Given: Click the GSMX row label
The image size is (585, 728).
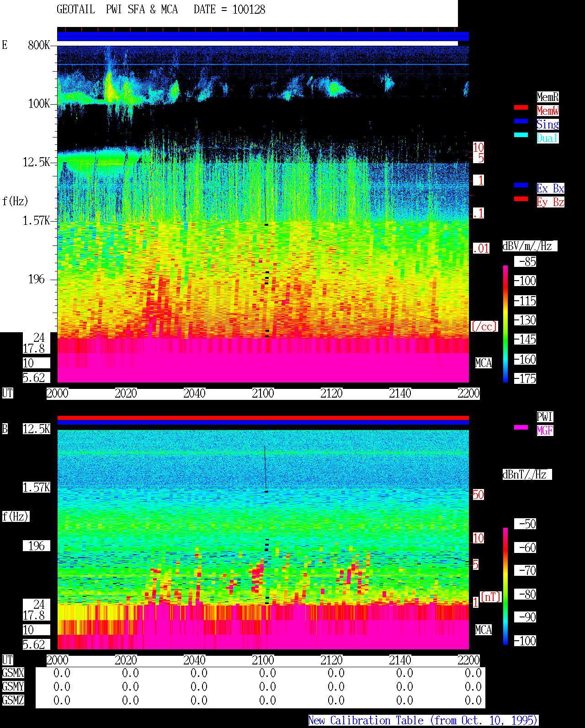Looking at the screenshot, I should pyautogui.click(x=13, y=673).
